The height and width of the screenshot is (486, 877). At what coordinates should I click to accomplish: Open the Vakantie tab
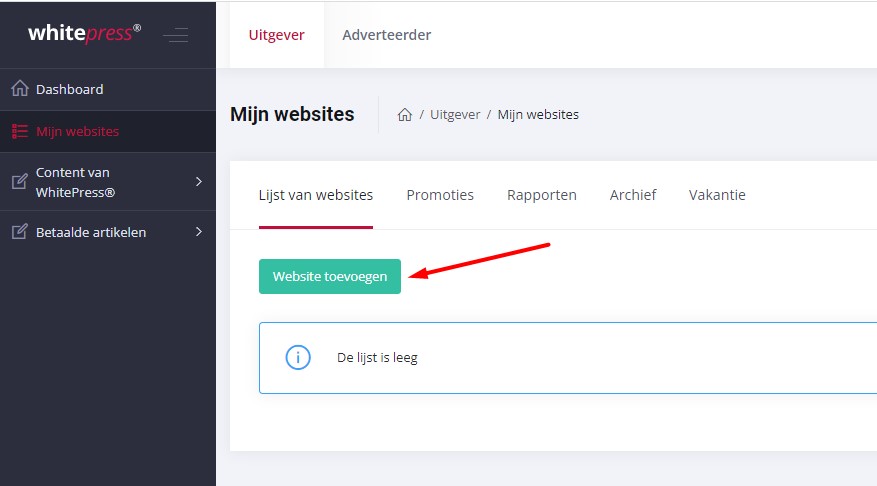click(717, 195)
